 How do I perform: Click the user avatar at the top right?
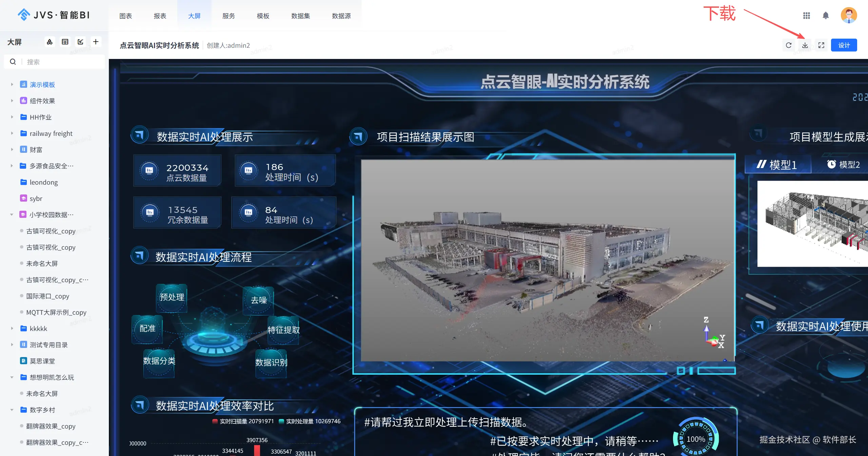coord(849,16)
